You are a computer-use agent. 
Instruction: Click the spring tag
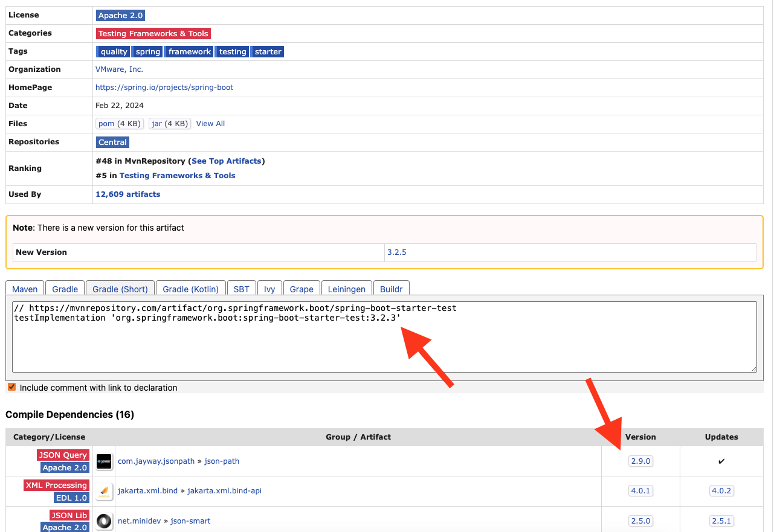(x=147, y=52)
